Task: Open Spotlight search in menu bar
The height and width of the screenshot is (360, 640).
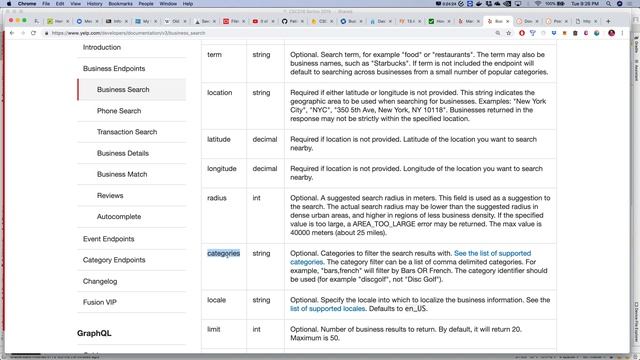Action: 609,4
